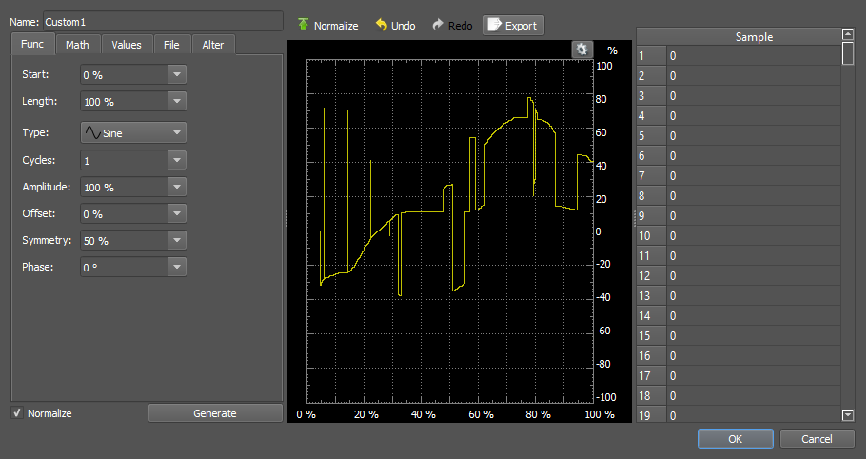Confirm with the OK button
868x461 pixels.
(x=735, y=439)
